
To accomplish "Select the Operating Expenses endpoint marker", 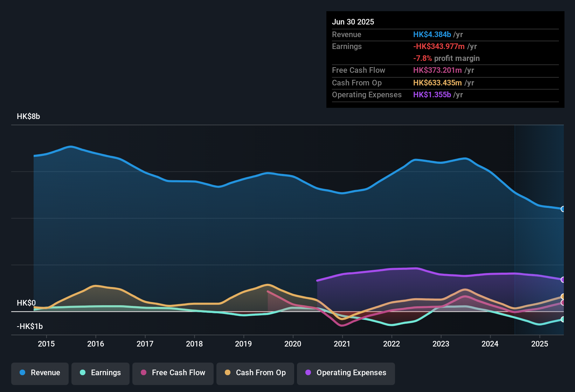I will coord(563,280).
